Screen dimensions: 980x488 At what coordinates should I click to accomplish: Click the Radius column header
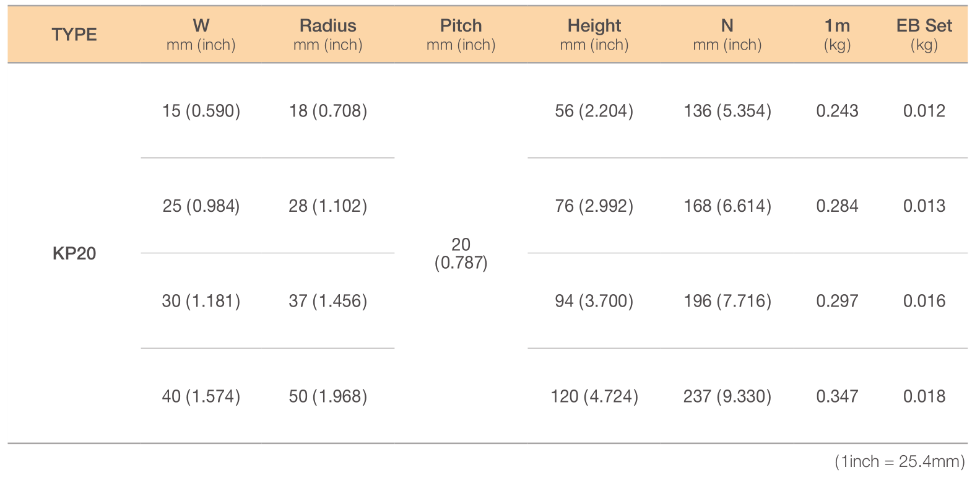328,35
